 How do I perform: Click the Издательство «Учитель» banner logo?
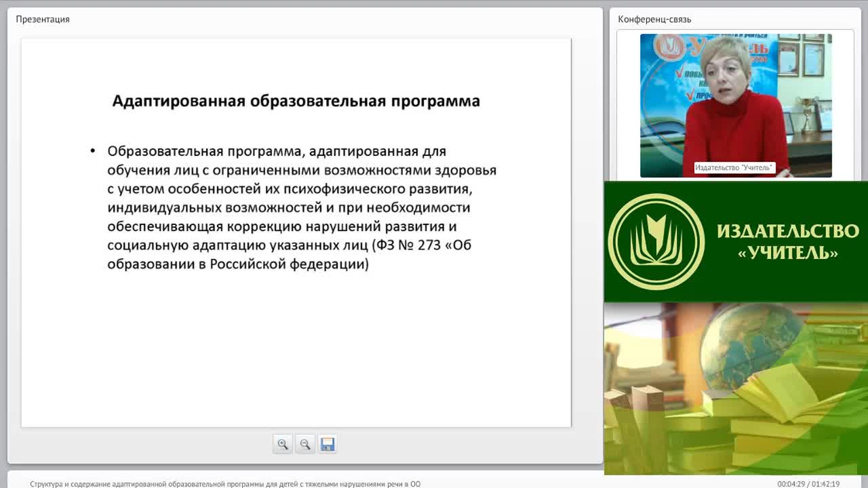(x=656, y=242)
